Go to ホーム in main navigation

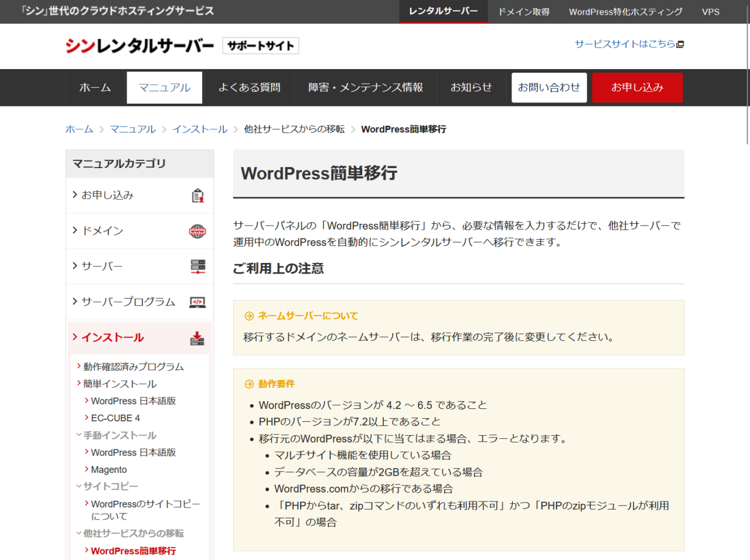click(95, 88)
